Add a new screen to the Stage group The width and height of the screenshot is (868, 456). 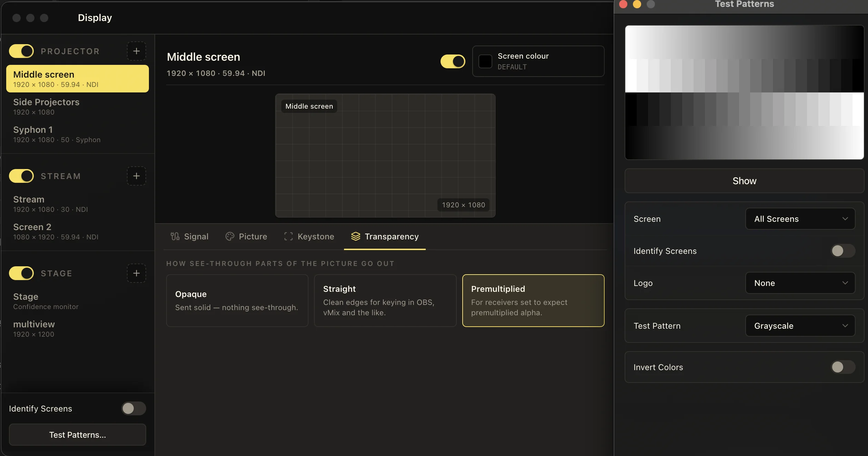[x=137, y=273]
